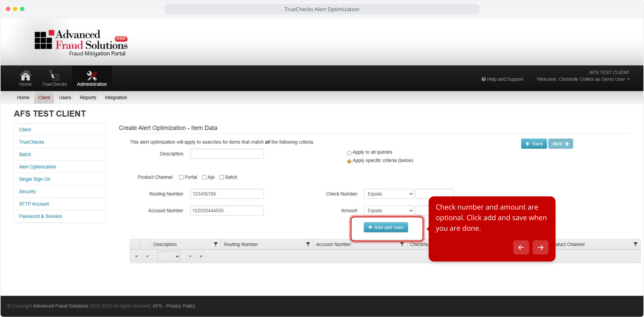The height and width of the screenshot is (317, 644).
Task: Click the Description input field
Action: click(x=227, y=154)
